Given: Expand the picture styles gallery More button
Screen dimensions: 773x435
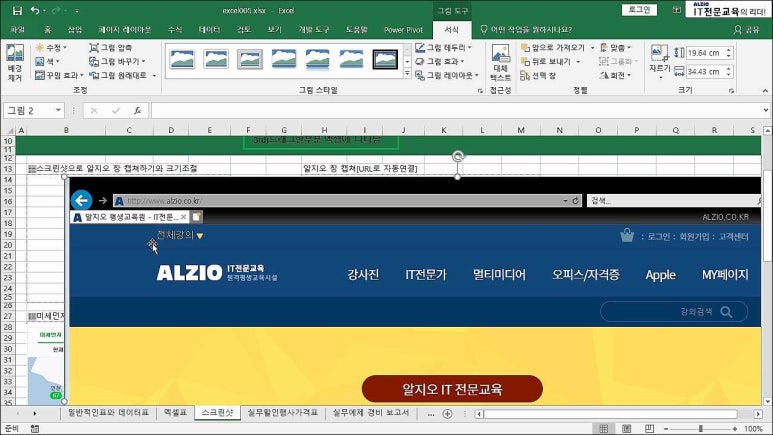Looking at the screenshot, I should (407, 73).
